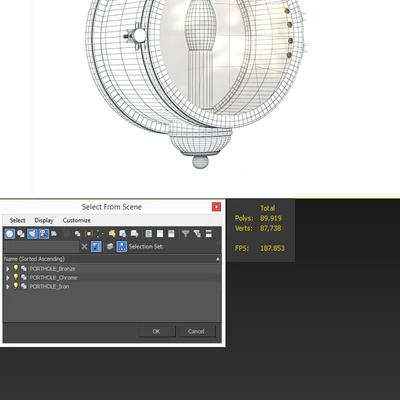
Task: Select the PORTHOLE_Iron row
Action: [x=112, y=287]
